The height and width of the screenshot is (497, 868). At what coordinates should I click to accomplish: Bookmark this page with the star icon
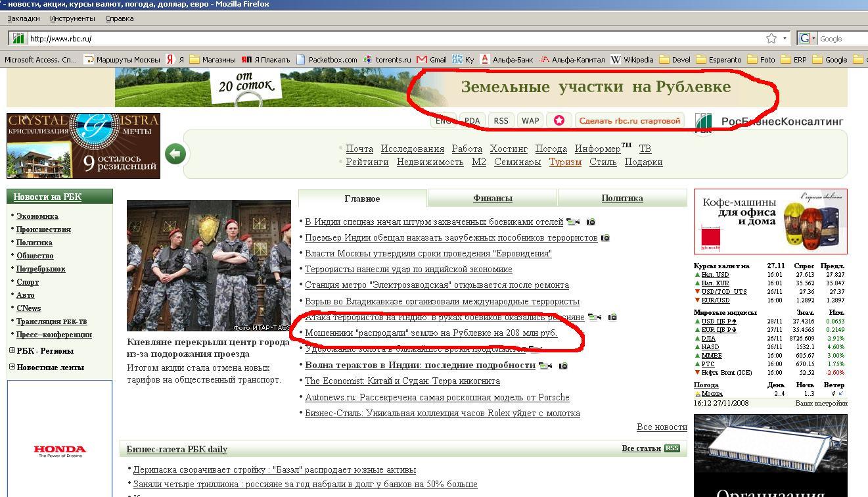point(771,38)
